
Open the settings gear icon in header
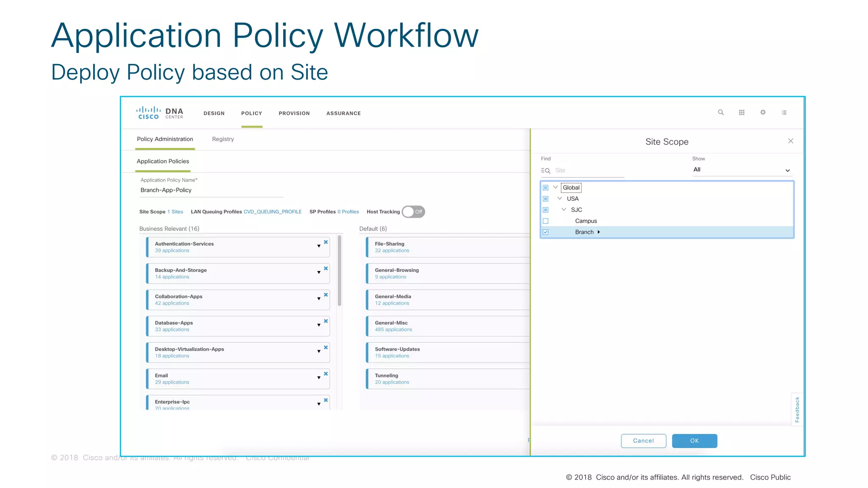763,112
